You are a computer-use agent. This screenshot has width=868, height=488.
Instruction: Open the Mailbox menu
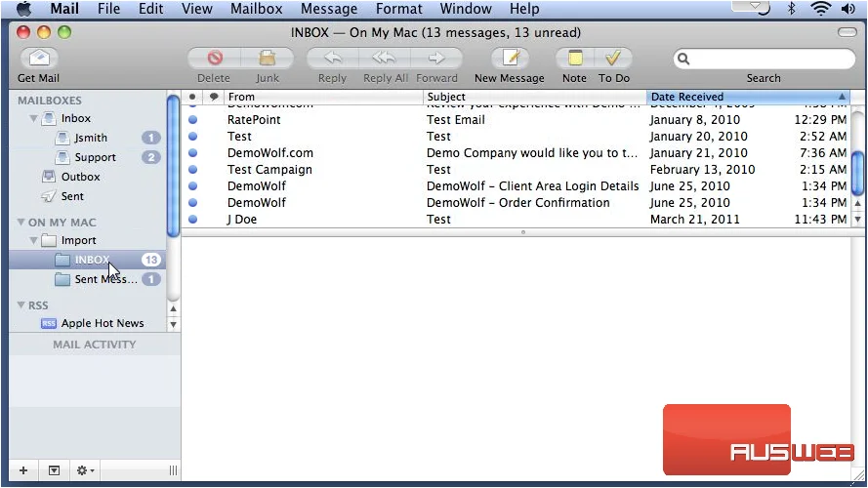click(257, 9)
